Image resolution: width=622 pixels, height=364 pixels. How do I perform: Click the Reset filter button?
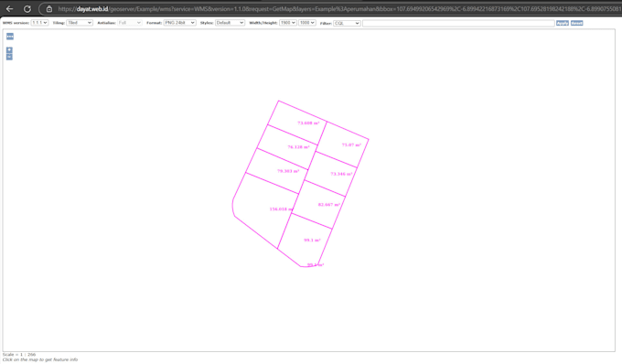click(577, 24)
